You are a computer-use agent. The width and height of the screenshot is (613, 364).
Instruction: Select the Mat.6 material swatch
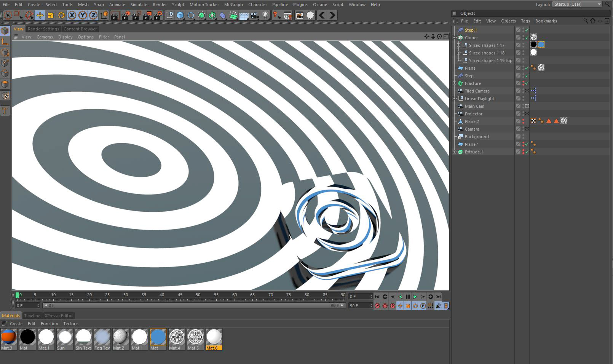pos(214,339)
